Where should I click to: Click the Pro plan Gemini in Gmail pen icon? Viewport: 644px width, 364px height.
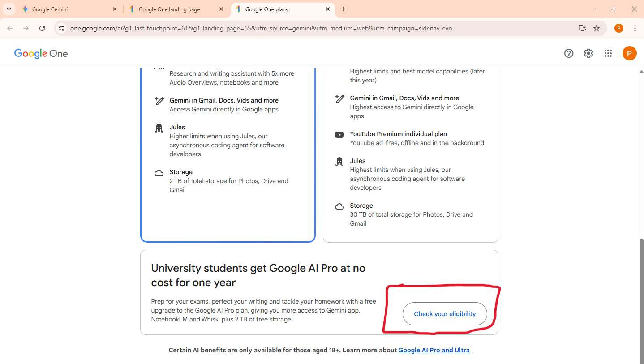point(159,101)
